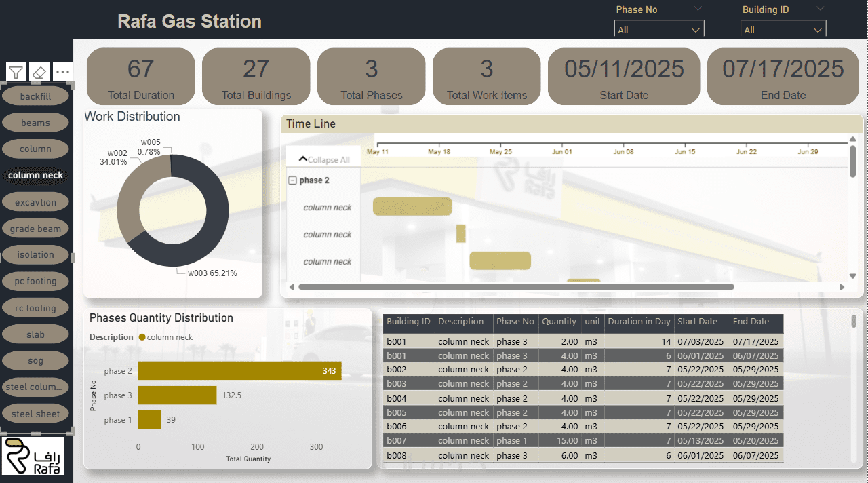Viewport: 868px width, 483px height.
Task: Click the Collapse All caret icon
Action: (x=303, y=159)
